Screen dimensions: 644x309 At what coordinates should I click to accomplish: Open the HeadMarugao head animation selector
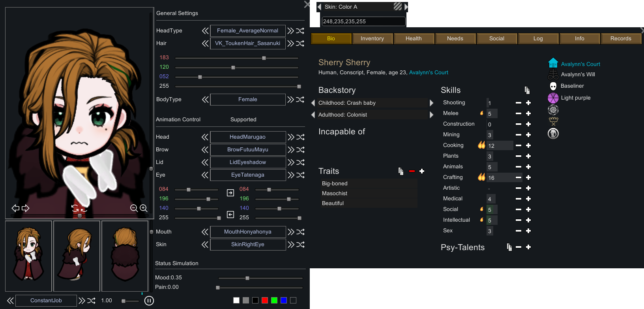point(248,137)
